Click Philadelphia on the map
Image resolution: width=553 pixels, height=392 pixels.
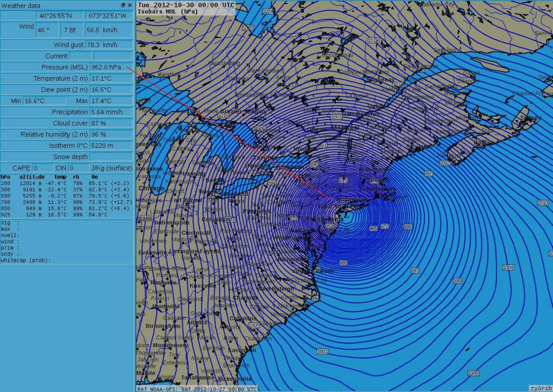pos(325,219)
